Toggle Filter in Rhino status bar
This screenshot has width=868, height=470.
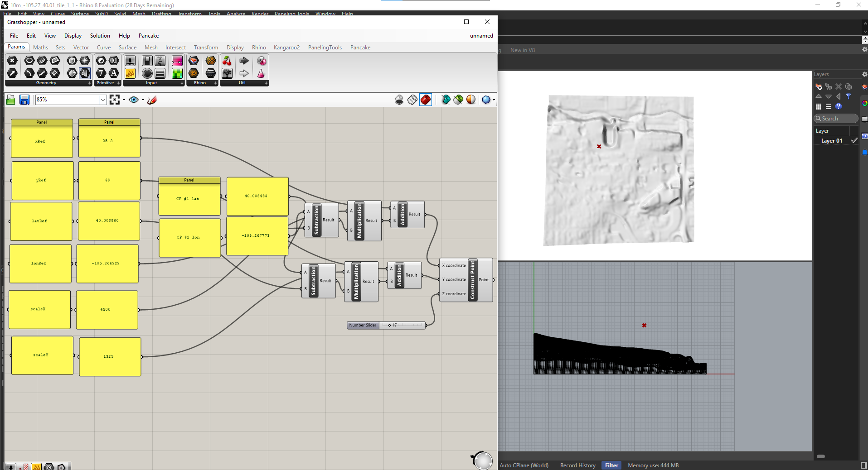(611, 465)
